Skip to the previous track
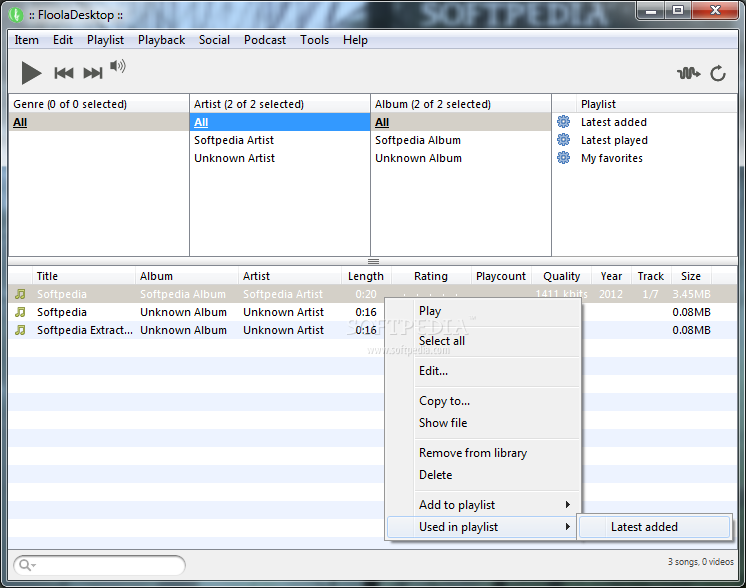Image resolution: width=746 pixels, height=588 pixels. coord(64,73)
